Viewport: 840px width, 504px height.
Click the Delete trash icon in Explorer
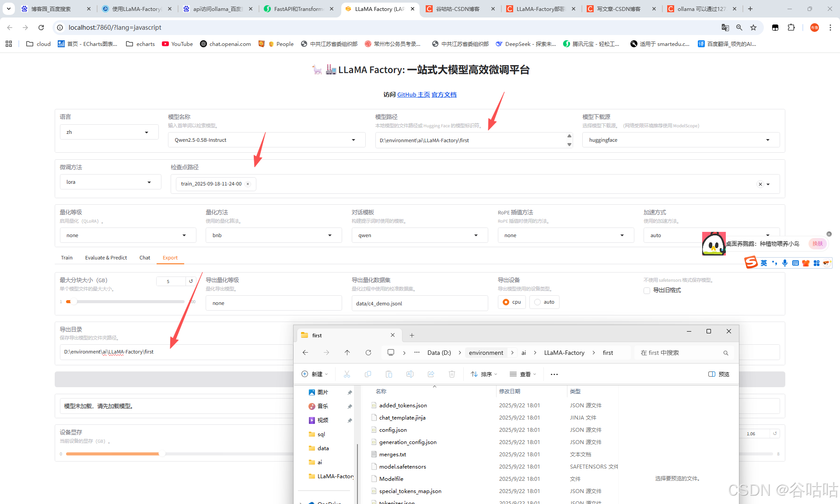click(x=452, y=374)
